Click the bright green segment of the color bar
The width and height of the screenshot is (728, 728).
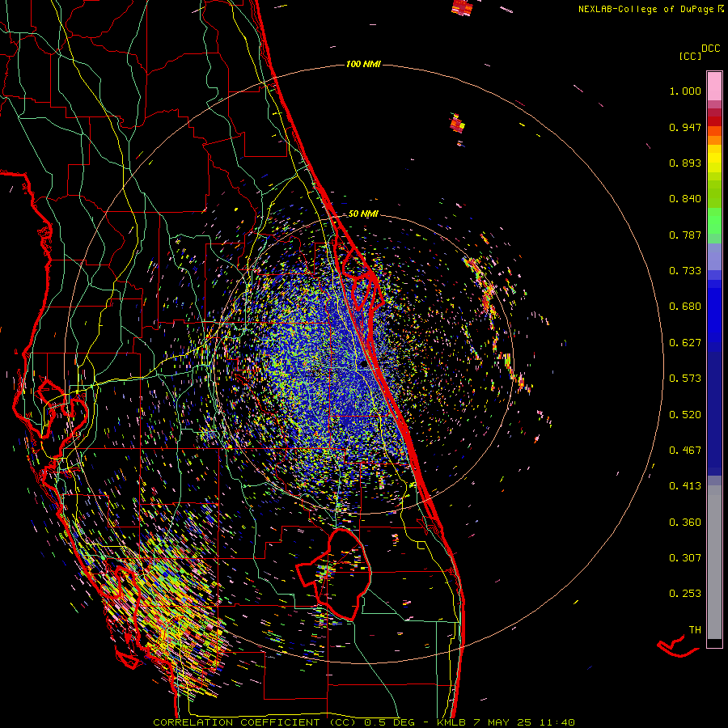click(x=714, y=221)
